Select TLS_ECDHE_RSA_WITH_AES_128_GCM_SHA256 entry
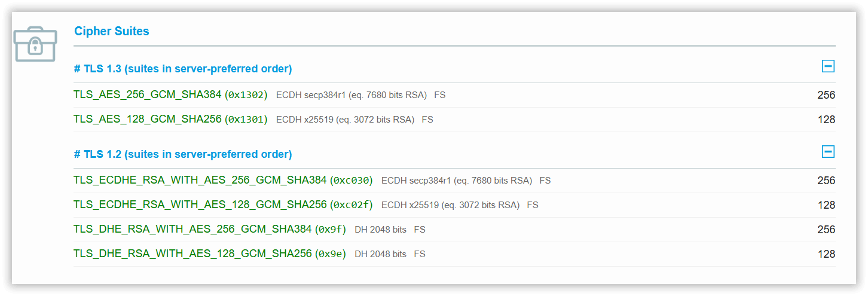The image size is (868, 296). (200, 205)
